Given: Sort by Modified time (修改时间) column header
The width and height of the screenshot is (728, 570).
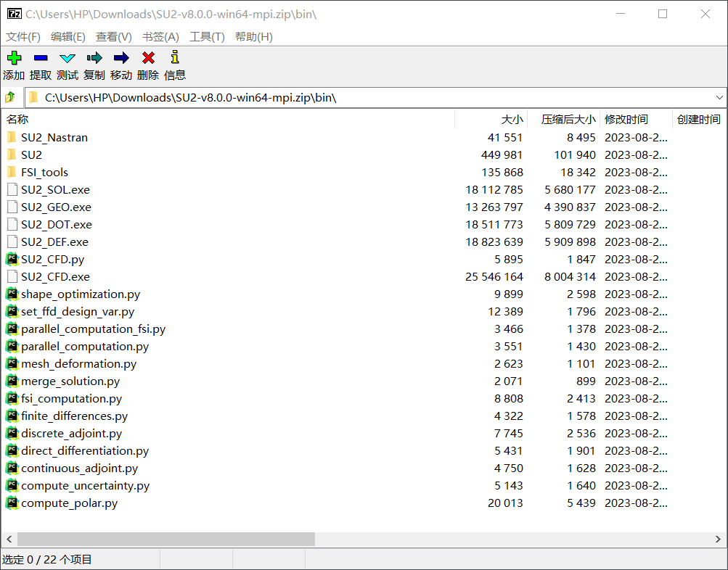Looking at the screenshot, I should [626, 120].
